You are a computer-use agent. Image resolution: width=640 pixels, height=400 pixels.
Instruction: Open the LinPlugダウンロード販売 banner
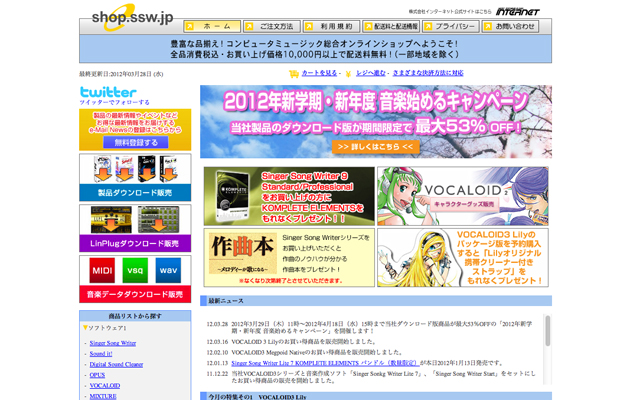point(135,229)
